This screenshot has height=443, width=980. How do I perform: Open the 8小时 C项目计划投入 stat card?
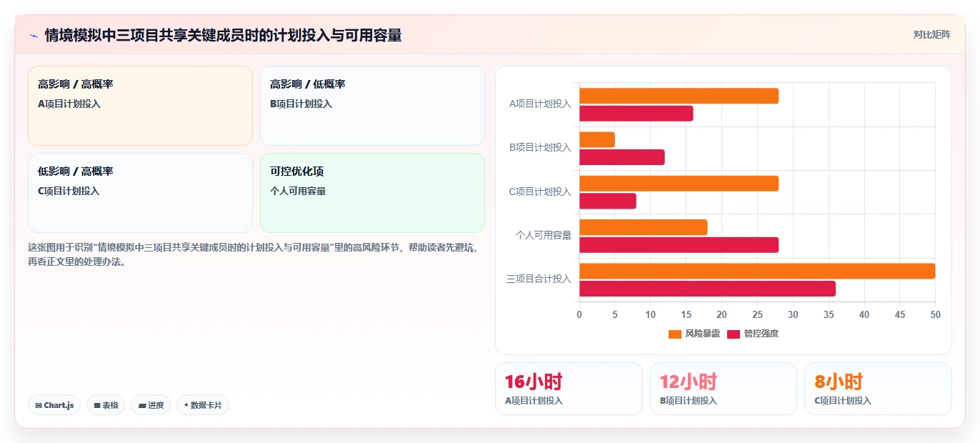tap(878, 389)
